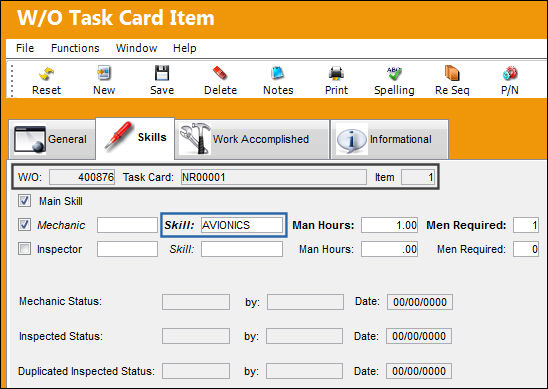Screen dimensions: 548x389
Task: Click the Task Card field NR00001
Action: coord(274,177)
